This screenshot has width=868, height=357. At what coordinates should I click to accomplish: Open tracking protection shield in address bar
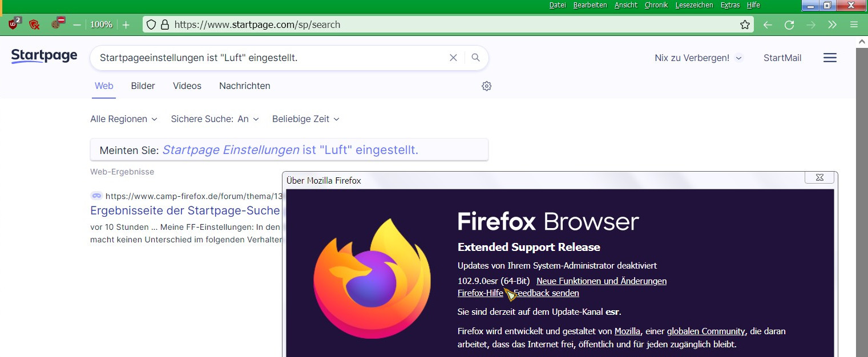(151, 25)
